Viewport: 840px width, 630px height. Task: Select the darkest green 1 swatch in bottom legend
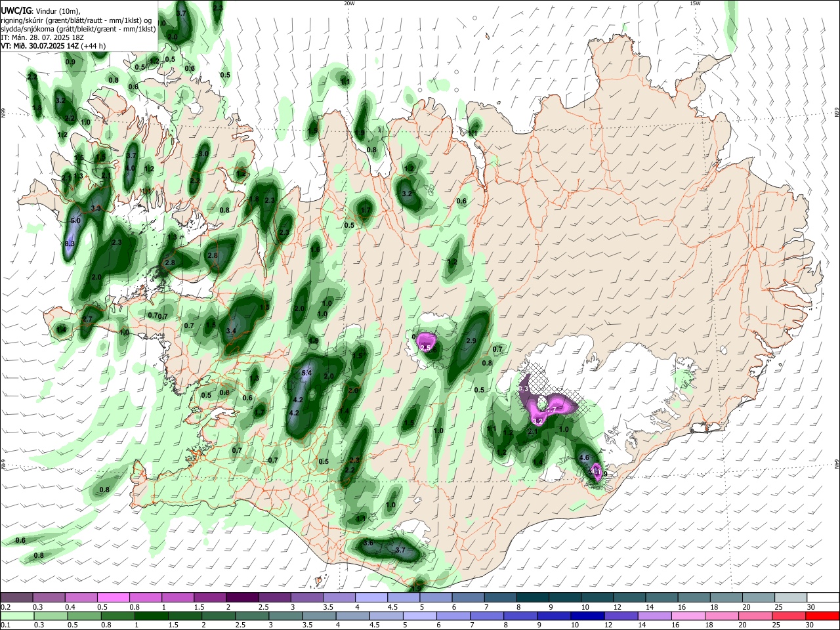(x=151, y=616)
